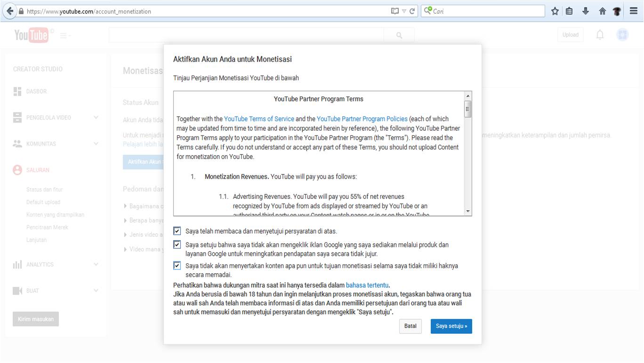The width and height of the screenshot is (644, 363).
Task: Open the address bar history dropdown arrow
Action: coord(404,11)
